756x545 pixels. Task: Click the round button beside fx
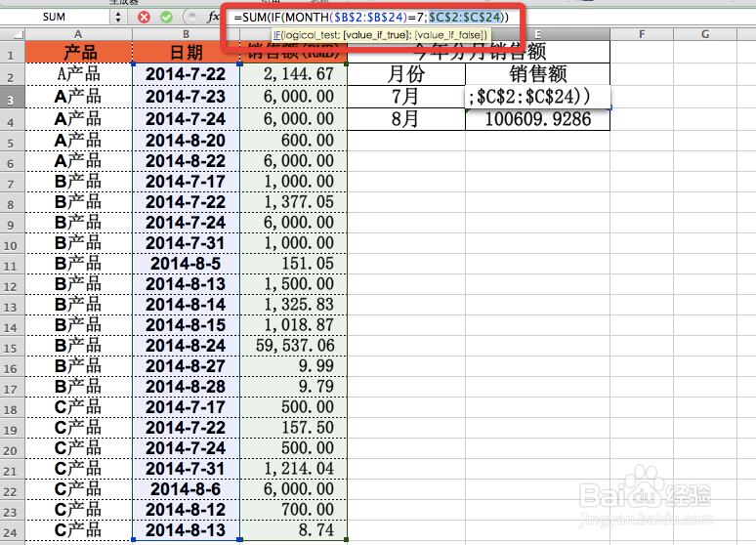[x=191, y=18]
